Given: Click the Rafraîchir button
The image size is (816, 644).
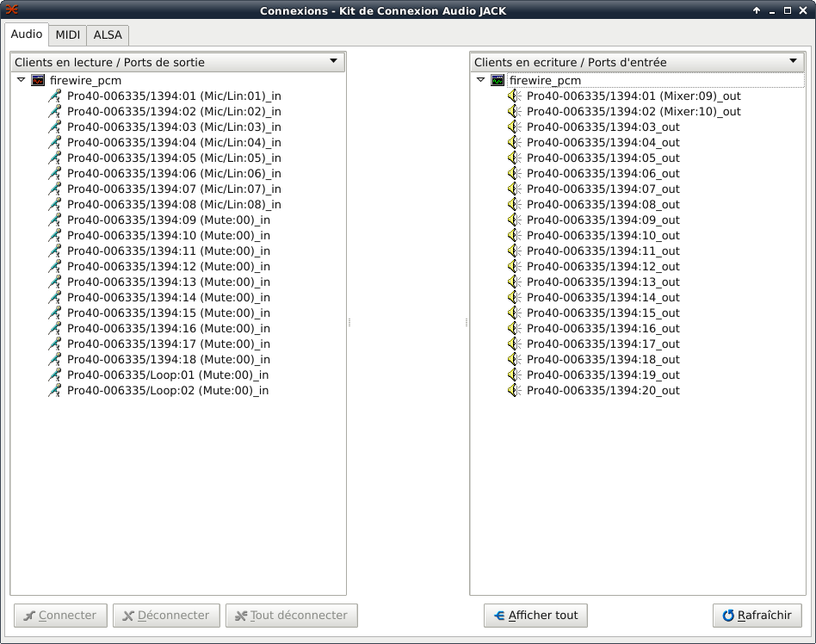Looking at the screenshot, I should click(x=757, y=616).
